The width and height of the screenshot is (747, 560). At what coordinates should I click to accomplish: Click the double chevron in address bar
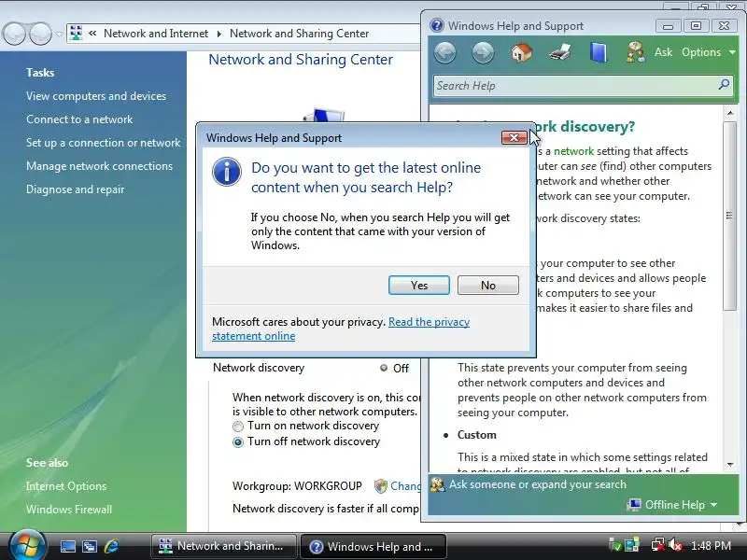92,34
